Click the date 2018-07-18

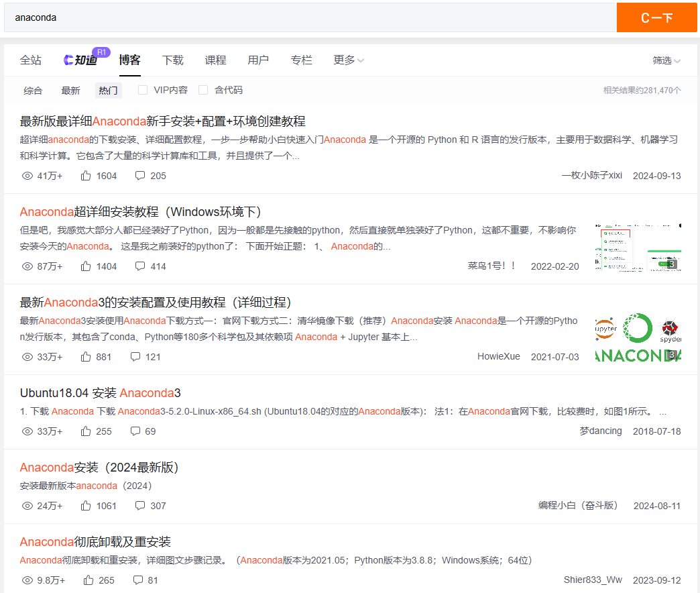tap(656, 432)
